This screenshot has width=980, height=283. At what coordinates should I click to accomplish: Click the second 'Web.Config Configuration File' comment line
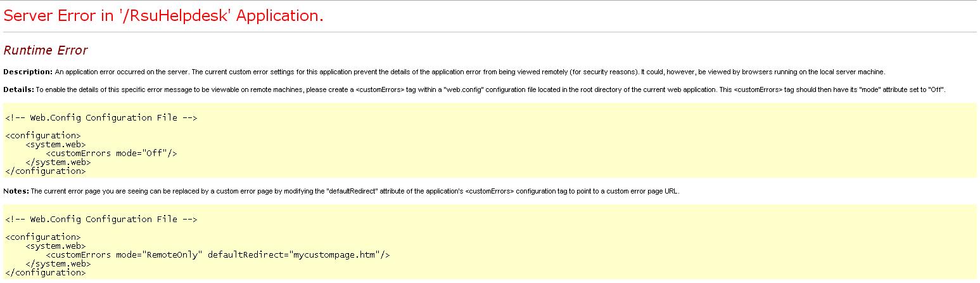pos(101,219)
